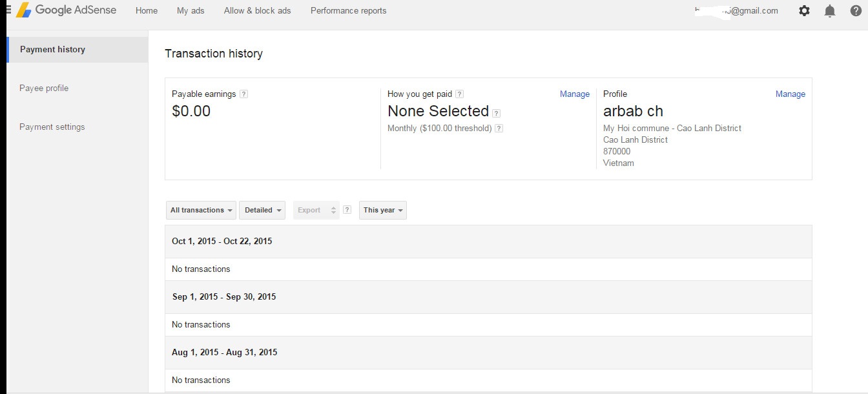Click help icon beside Payable earnings
This screenshot has width=868, height=394.
(243, 94)
